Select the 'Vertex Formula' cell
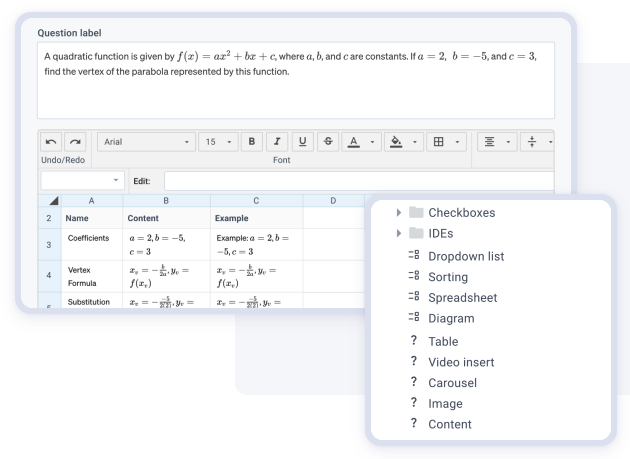630x459 pixels. click(92, 276)
